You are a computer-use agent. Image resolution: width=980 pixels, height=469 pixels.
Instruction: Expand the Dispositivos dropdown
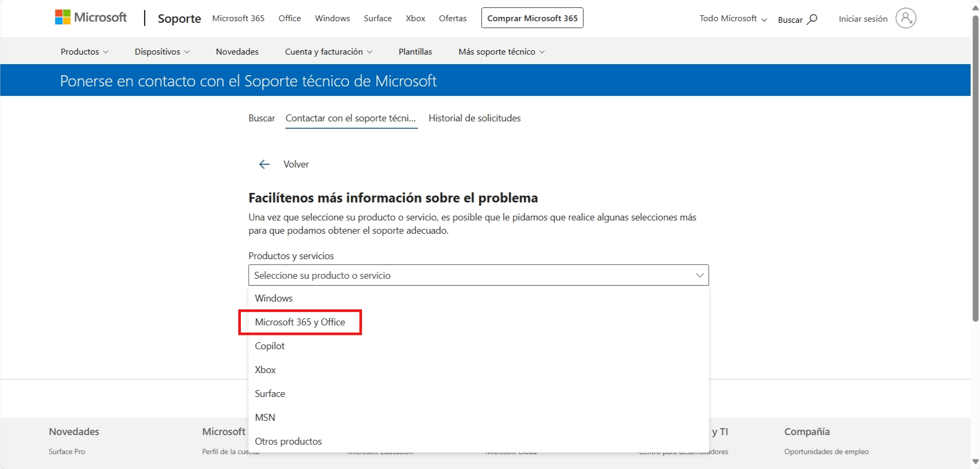tap(162, 51)
